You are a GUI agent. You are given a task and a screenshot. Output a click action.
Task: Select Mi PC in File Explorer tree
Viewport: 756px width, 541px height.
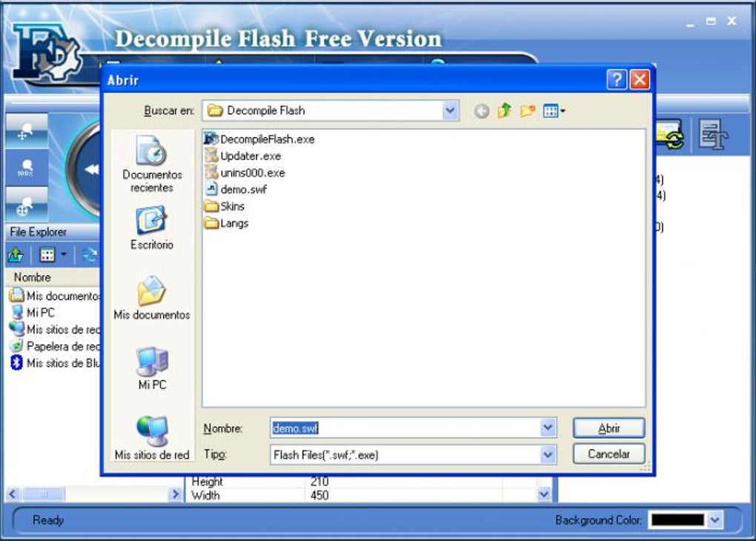pyautogui.click(x=33, y=313)
